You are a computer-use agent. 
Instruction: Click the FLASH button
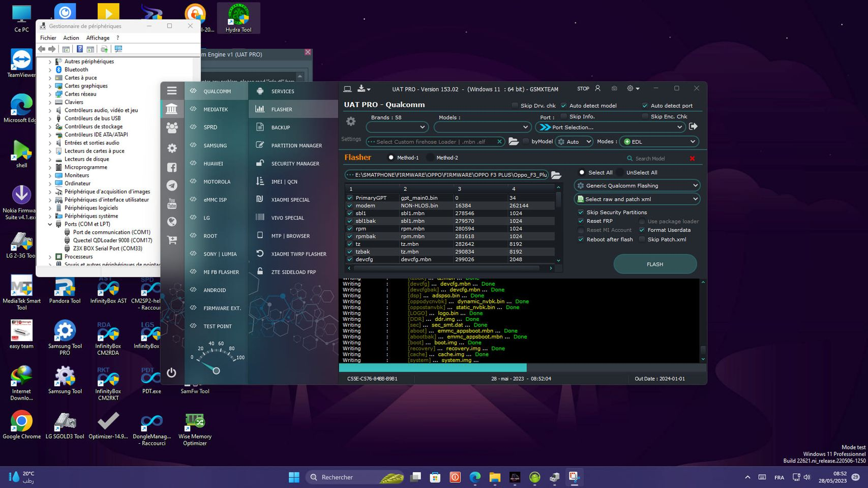(655, 264)
